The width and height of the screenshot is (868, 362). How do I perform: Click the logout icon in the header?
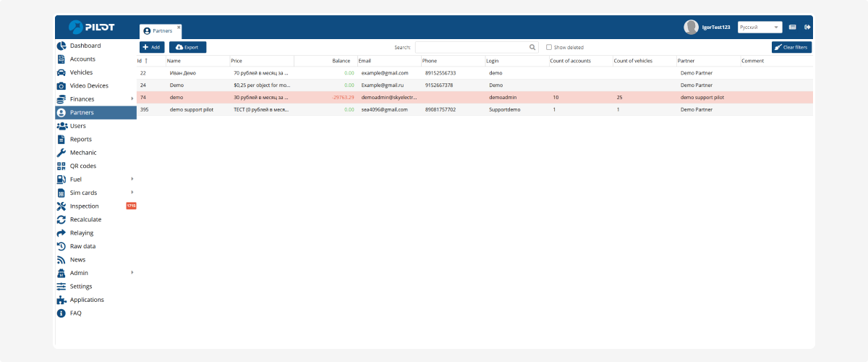tap(807, 27)
